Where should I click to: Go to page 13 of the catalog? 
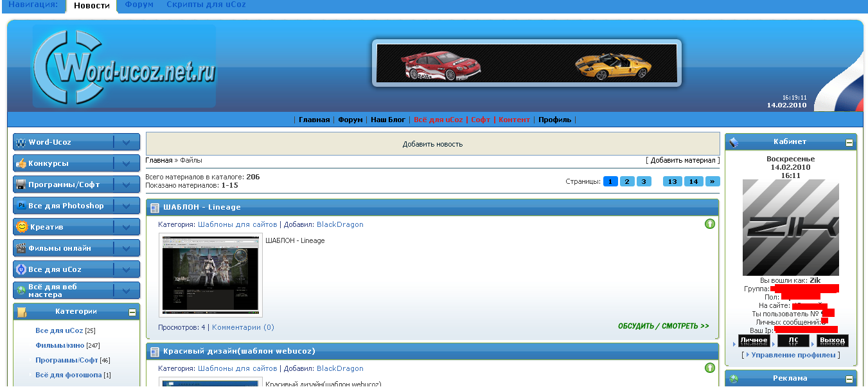tap(673, 181)
